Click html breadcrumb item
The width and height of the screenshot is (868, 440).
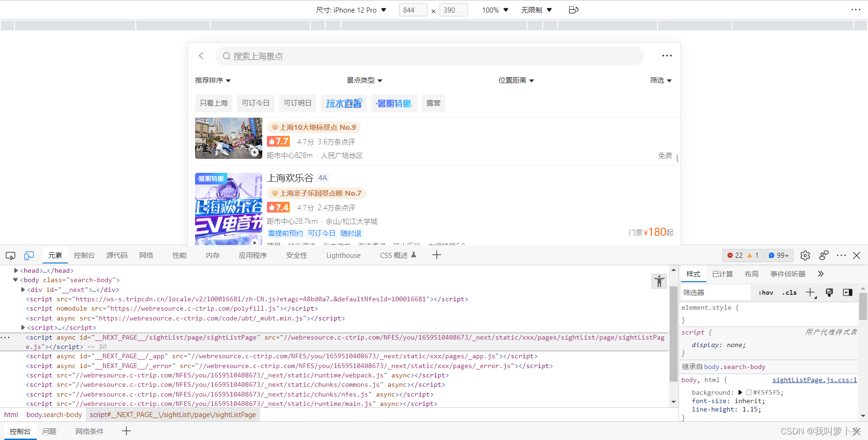11,415
